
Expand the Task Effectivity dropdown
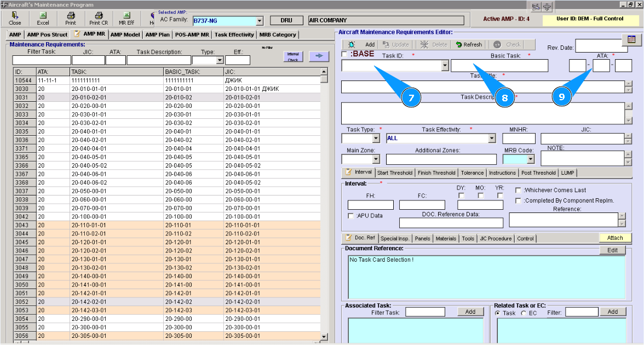[491, 138]
